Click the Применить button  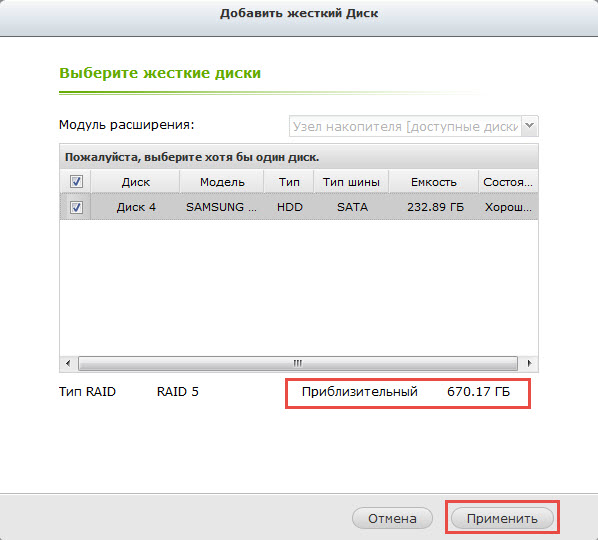click(502, 518)
